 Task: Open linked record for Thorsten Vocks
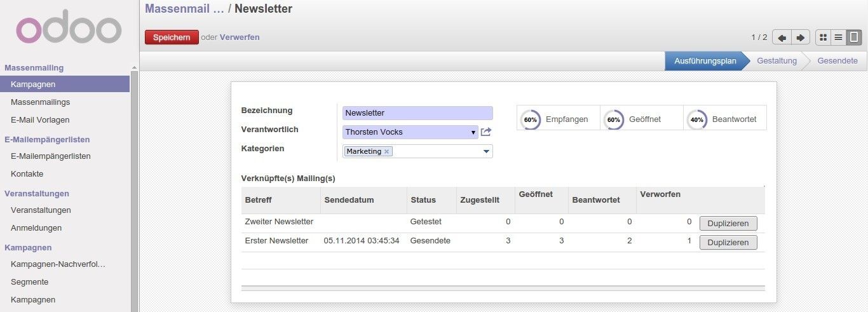[486, 132]
